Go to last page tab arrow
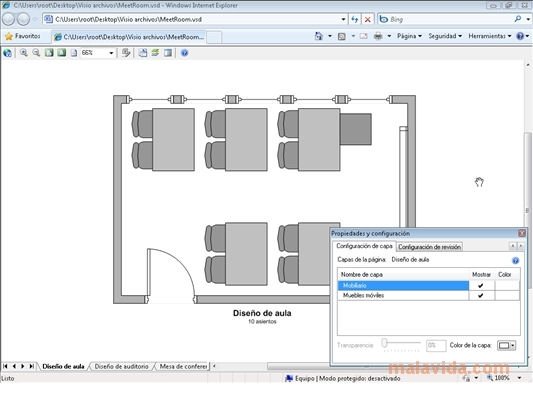 pyautogui.click(x=31, y=366)
